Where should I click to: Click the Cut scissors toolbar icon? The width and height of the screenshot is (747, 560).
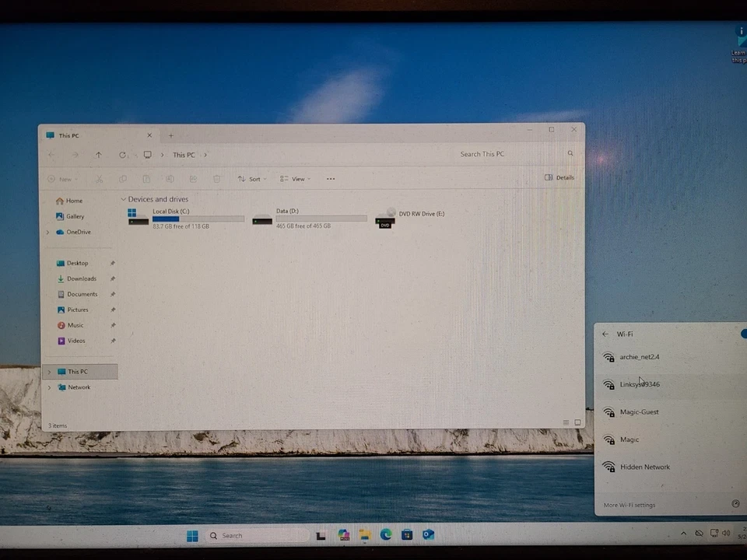(99, 179)
